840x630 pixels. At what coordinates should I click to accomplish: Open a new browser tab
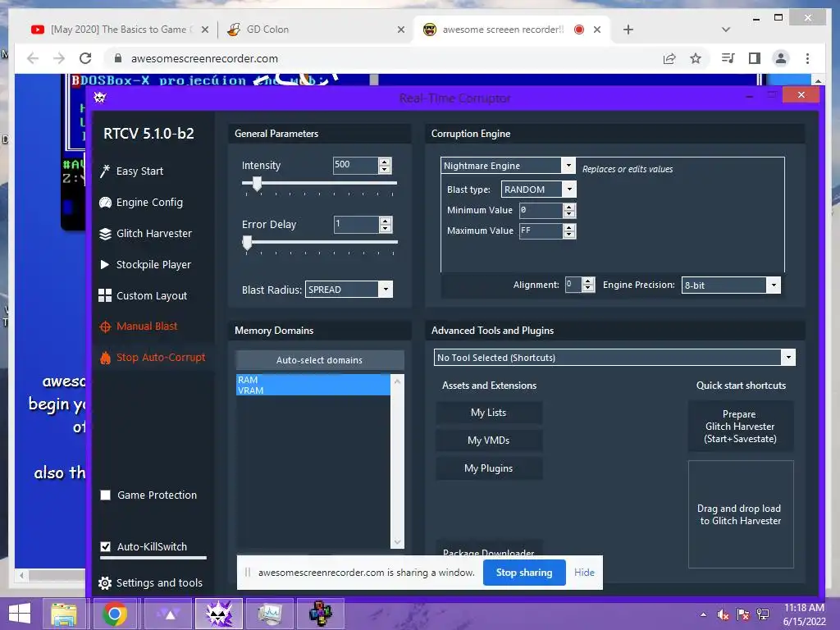tap(628, 30)
